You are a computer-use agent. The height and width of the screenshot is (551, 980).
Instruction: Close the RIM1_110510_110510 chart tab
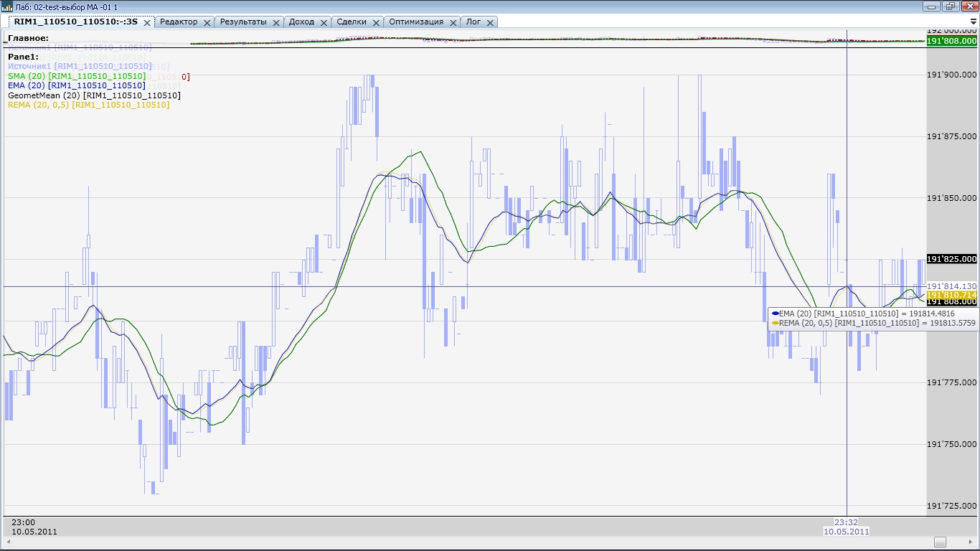click(x=147, y=22)
